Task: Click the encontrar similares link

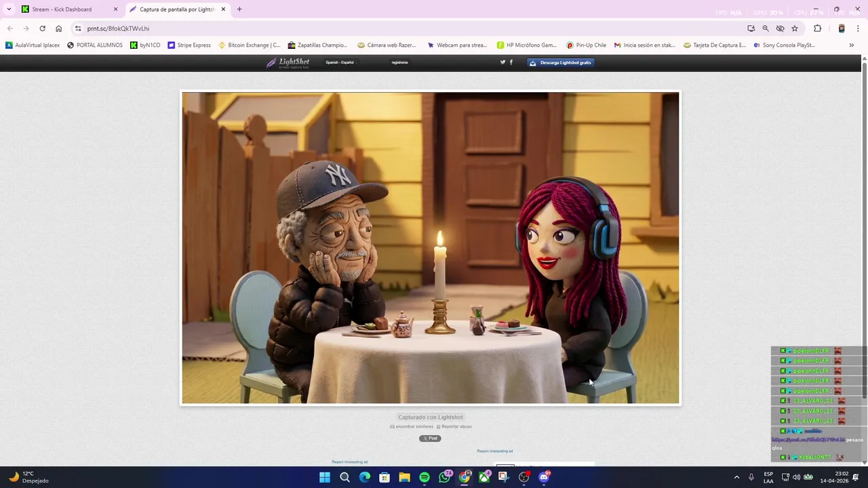Action: [412, 427]
